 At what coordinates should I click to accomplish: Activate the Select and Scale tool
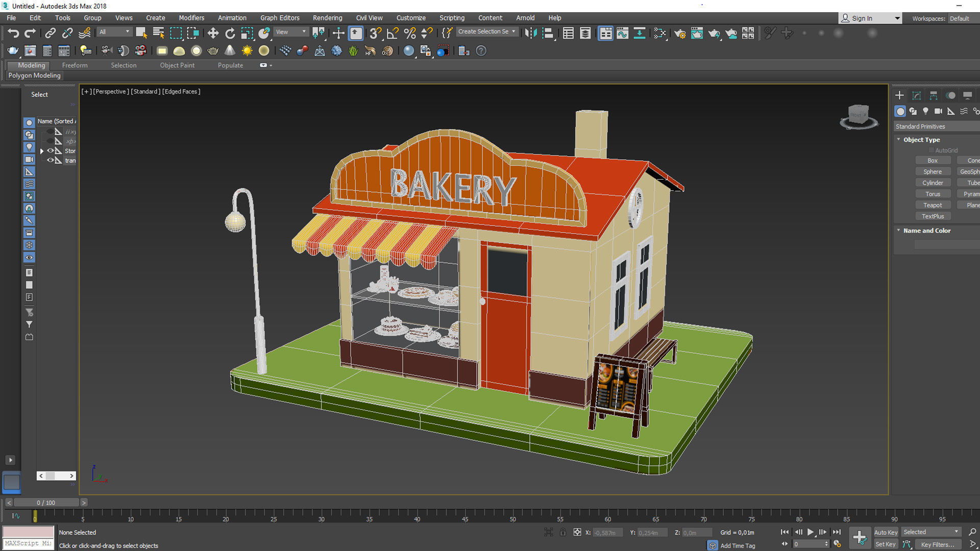point(247,33)
